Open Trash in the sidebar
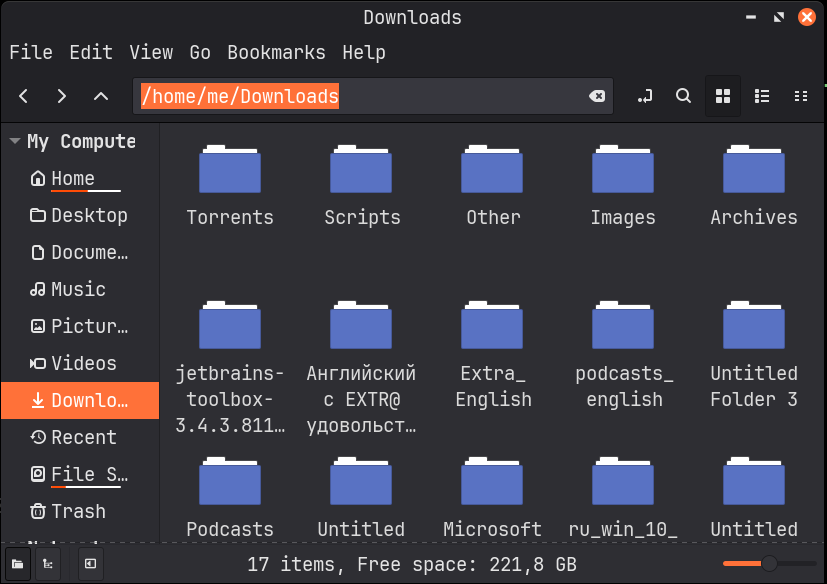827x584 pixels. (80, 511)
